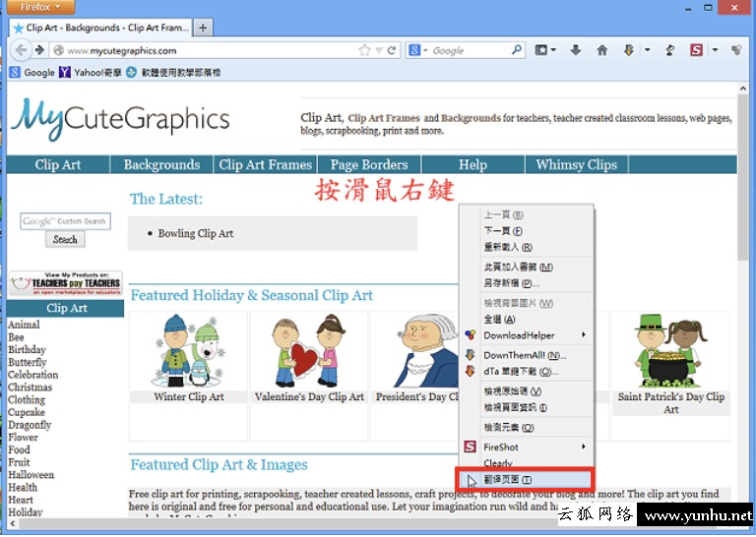
Task: Select 此頁加入書籤 (M) in context menu
Action: [527, 267]
